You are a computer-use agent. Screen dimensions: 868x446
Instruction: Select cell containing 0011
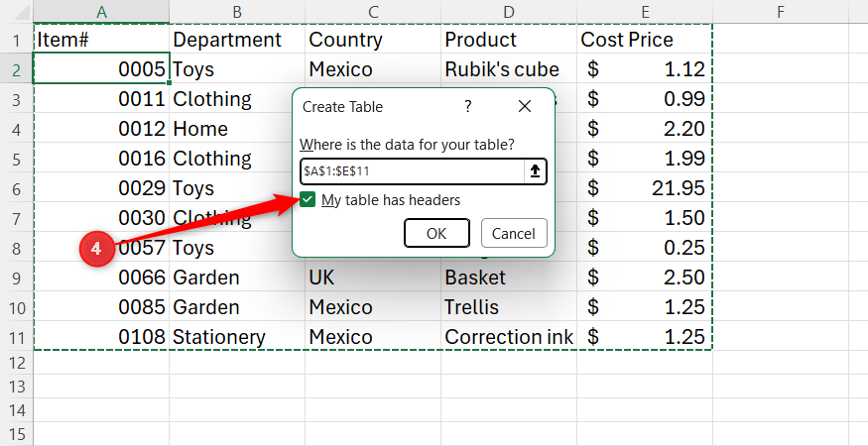101,99
